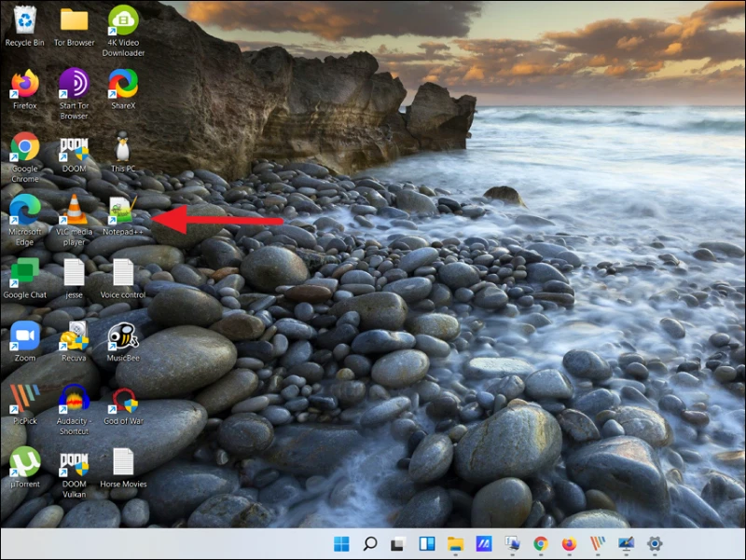The width and height of the screenshot is (746, 560).
Task: Click the Start button on the taskbar
Action: (x=341, y=543)
